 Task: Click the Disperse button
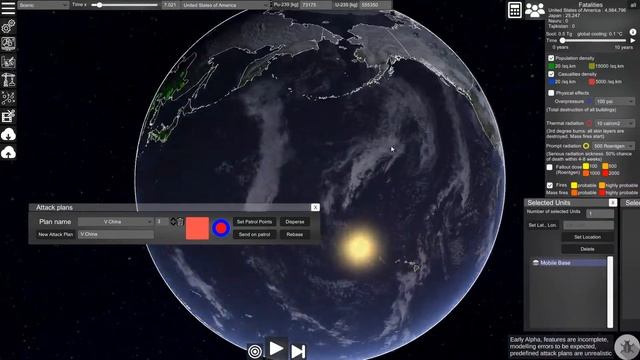coord(295,222)
